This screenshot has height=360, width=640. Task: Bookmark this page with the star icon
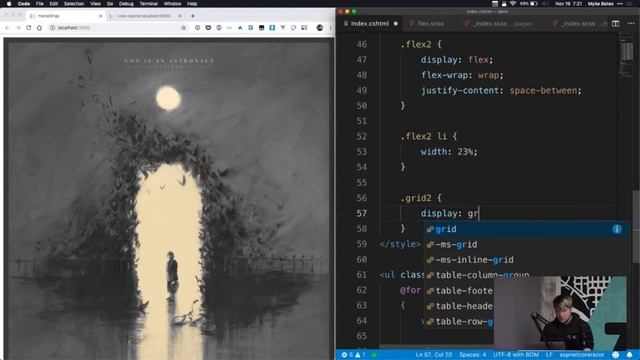pyautogui.click(x=184, y=28)
